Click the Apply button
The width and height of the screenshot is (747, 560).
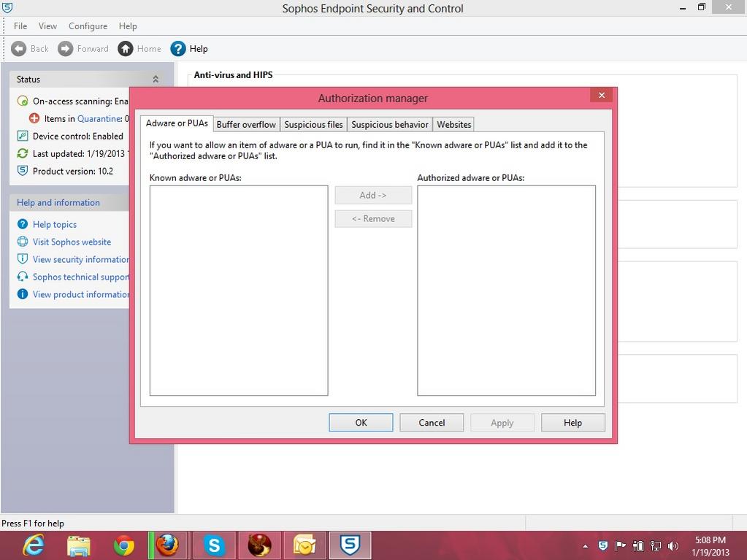(502, 423)
